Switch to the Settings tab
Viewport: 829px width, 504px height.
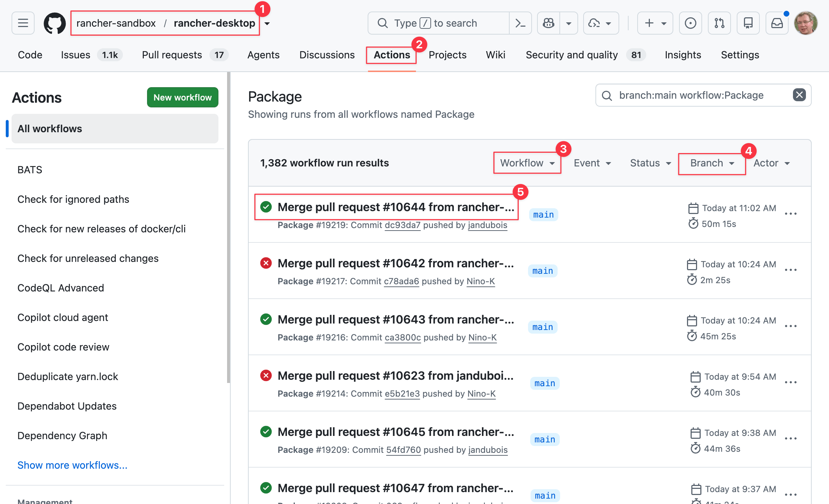(x=740, y=55)
